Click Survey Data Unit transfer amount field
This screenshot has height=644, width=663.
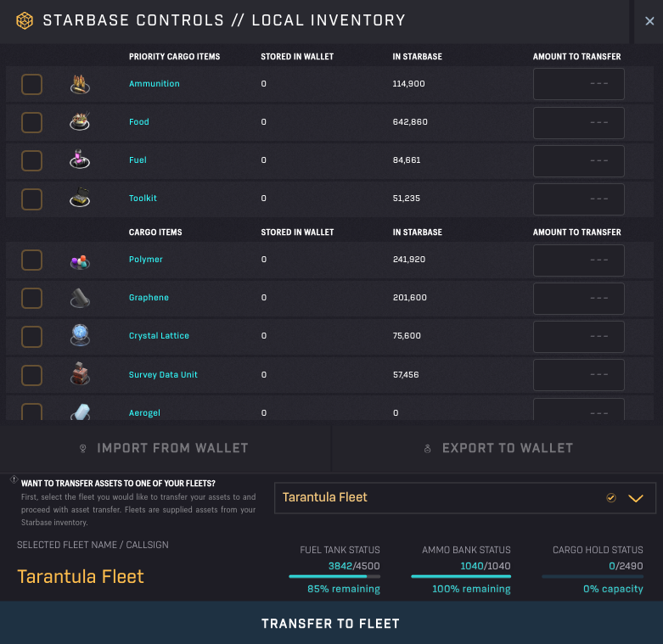pyautogui.click(x=578, y=375)
